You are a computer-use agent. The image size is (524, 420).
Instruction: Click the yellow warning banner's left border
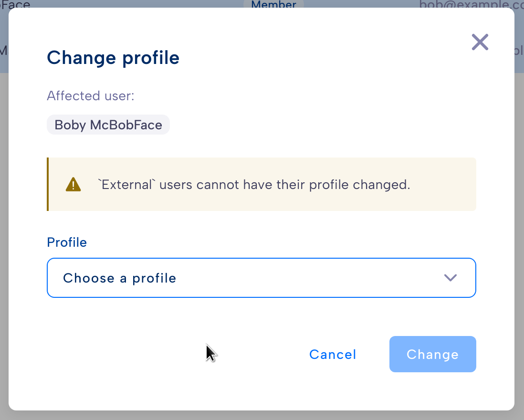(x=48, y=184)
